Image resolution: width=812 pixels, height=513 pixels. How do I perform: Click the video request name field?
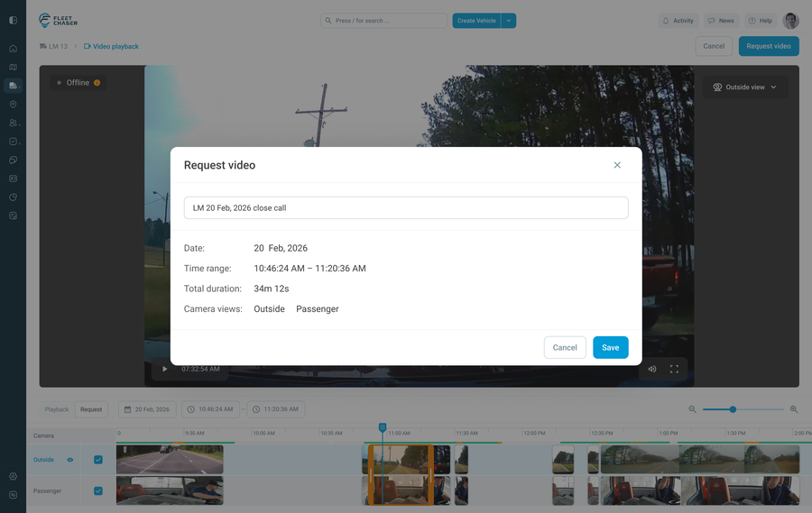coord(406,207)
